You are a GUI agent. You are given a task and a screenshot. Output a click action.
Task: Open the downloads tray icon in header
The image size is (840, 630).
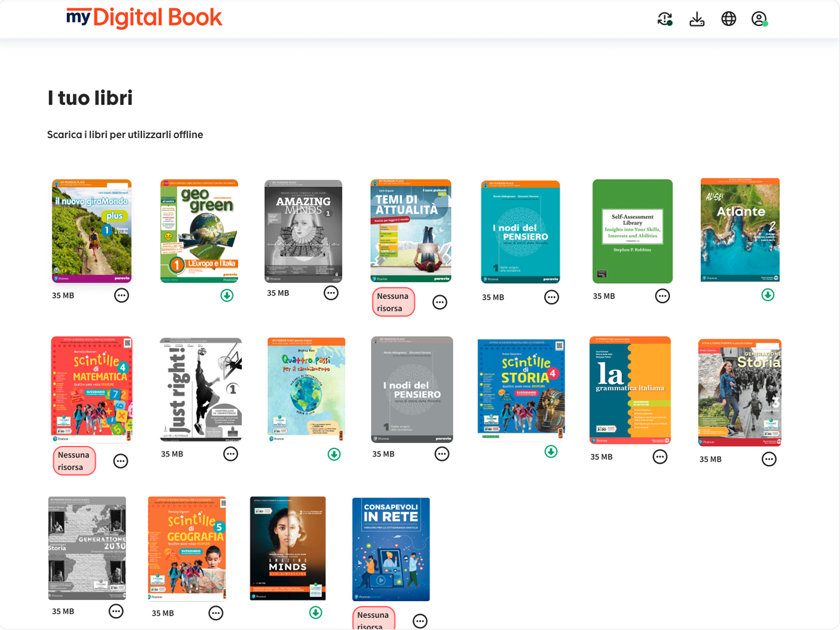pos(697,19)
